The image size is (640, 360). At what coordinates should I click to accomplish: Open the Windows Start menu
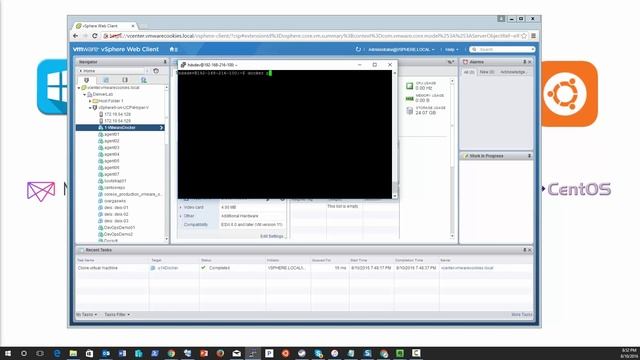[x=8, y=353]
